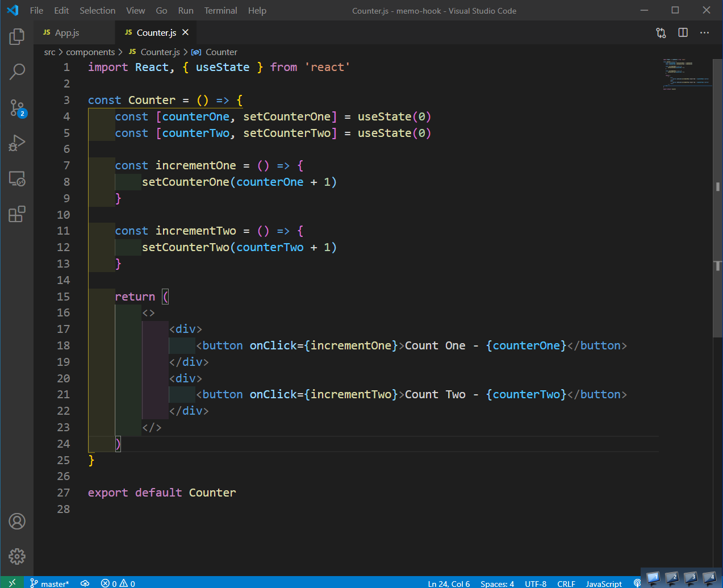The height and width of the screenshot is (588, 723).
Task: Switch to virtual desktop 1 tray icon
Action: tap(653, 578)
